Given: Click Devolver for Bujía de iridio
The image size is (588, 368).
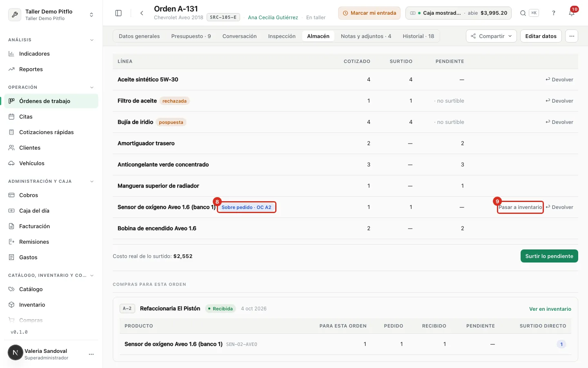Looking at the screenshot, I should tap(559, 122).
